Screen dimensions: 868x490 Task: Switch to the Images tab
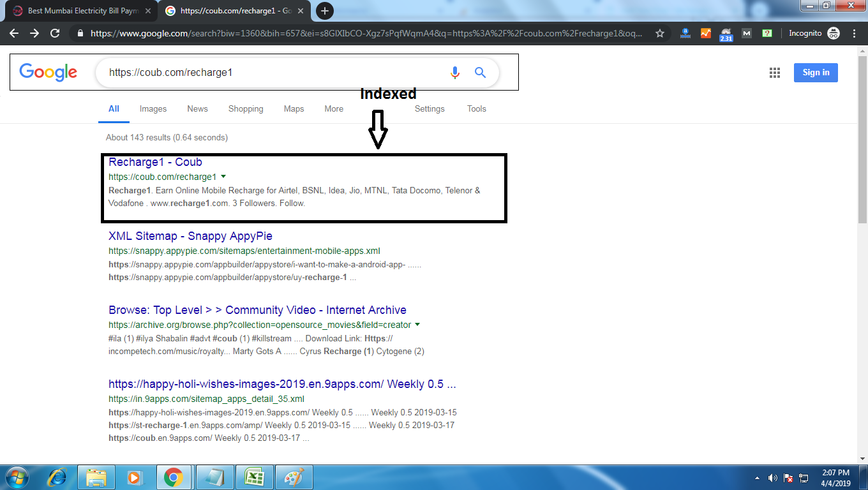153,109
